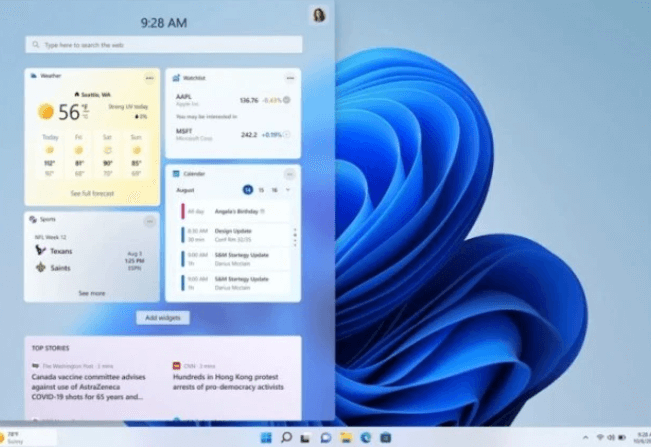Click the Texans team row
Viewport: 651px width, 447px height.
54,251
